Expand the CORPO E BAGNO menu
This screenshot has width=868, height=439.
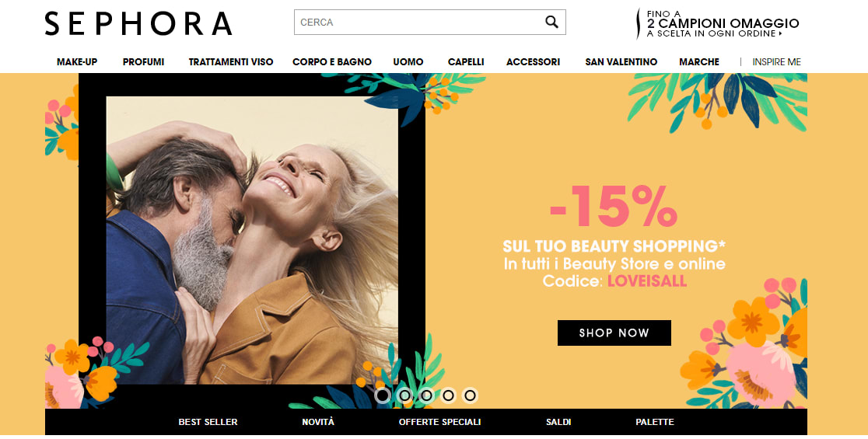tap(332, 62)
